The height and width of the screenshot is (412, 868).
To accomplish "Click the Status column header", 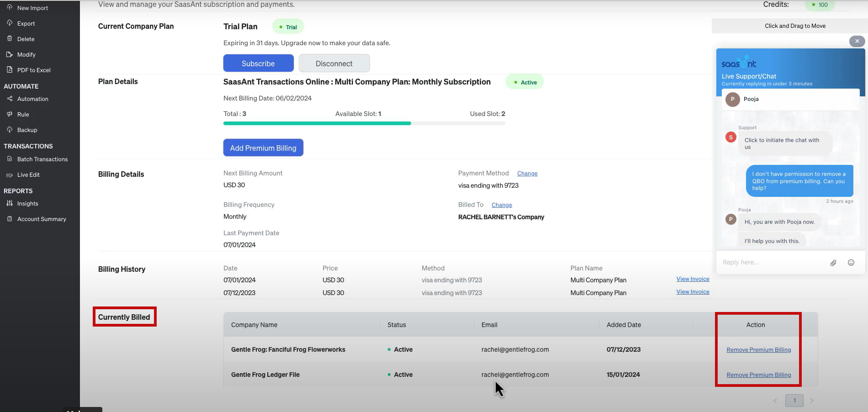I will (x=397, y=325).
